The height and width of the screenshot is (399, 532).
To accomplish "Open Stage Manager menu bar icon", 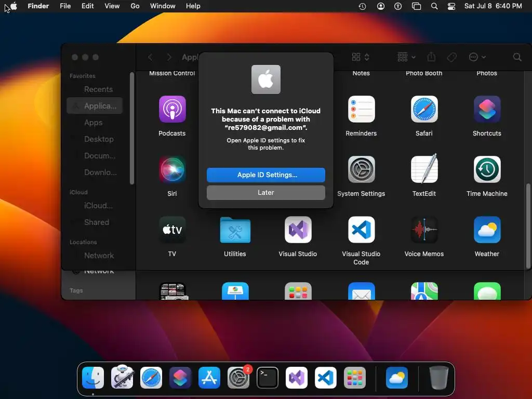I will coord(416,6).
